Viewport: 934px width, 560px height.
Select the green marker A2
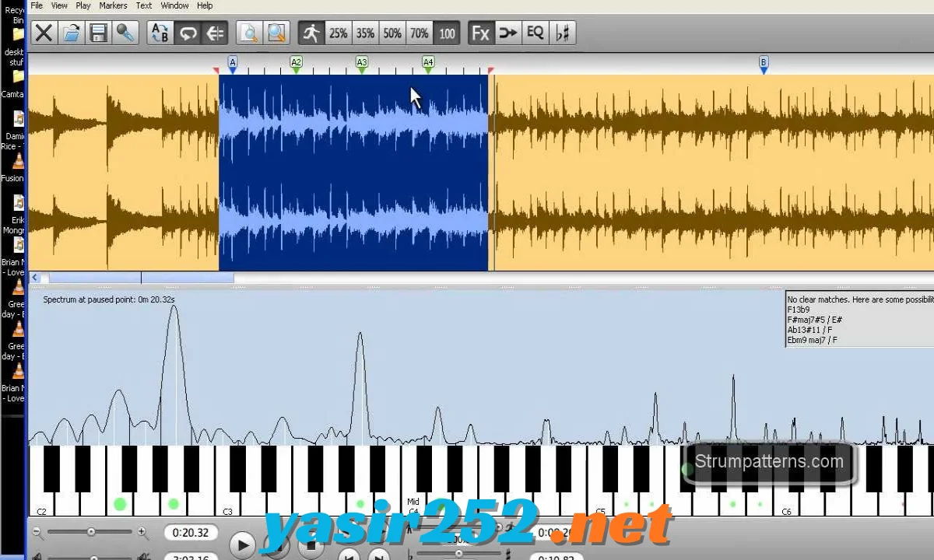[296, 65]
